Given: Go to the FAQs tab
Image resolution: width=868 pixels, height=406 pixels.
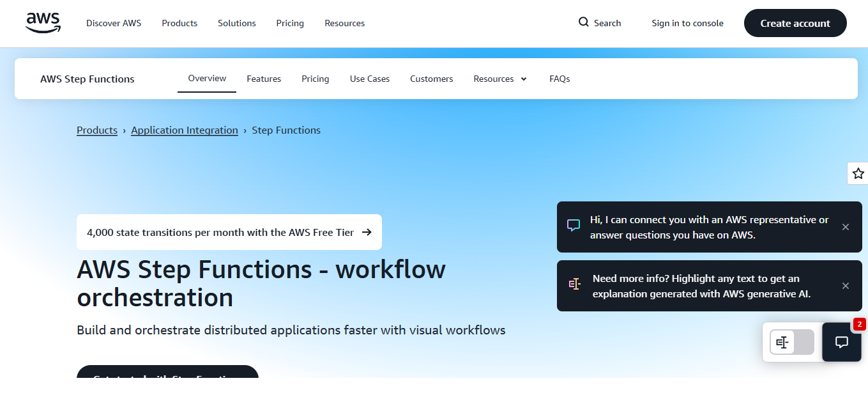Looking at the screenshot, I should tap(560, 79).
